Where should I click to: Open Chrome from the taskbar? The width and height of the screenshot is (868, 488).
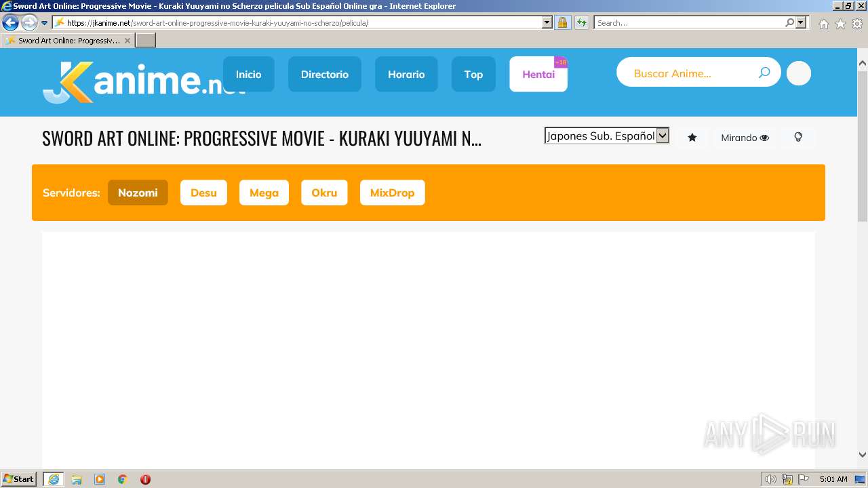[x=122, y=479]
